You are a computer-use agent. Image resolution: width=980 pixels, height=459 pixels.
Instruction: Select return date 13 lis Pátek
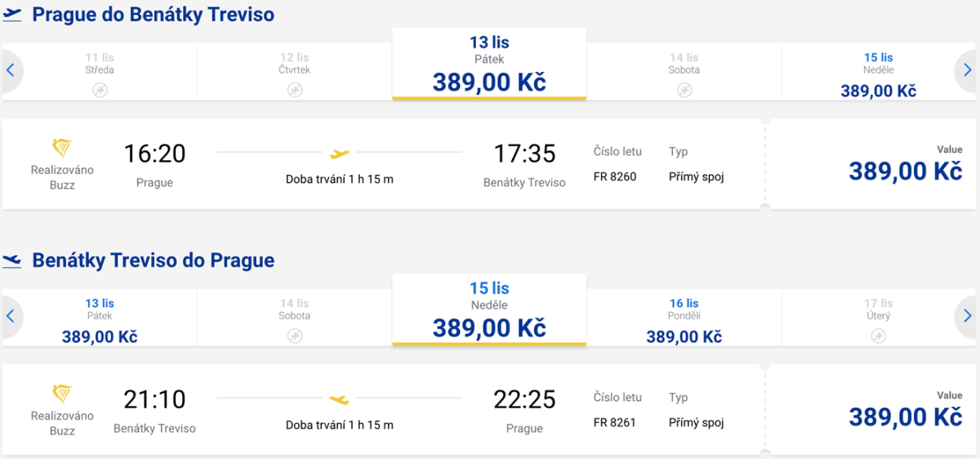100,319
